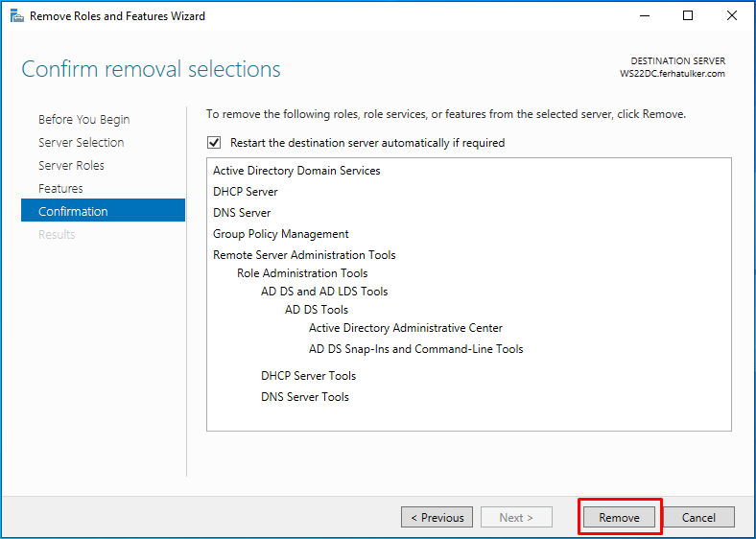The height and width of the screenshot is (539, 756).
Task: Select Active Directory Administrative Center item
Action: [x=406, y=328]
